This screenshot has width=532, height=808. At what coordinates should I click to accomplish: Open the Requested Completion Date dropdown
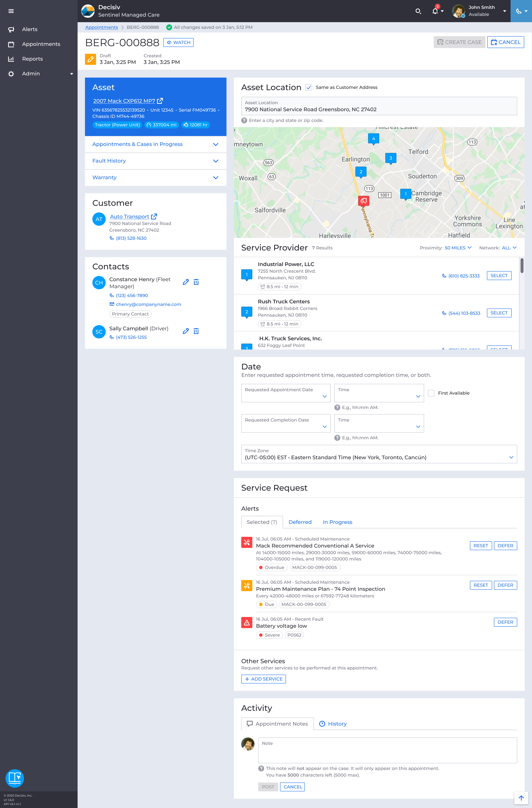pyautogui.click(x=286, y=423)
